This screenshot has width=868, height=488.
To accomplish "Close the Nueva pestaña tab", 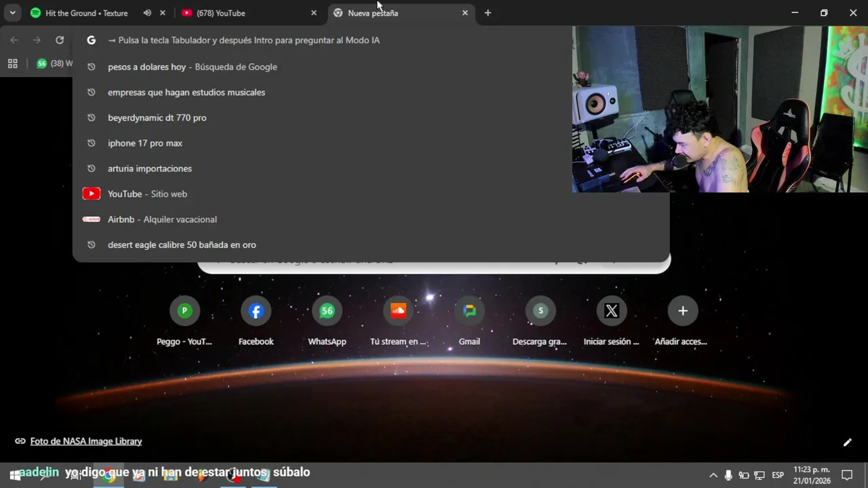I will (x=465, y=13).
